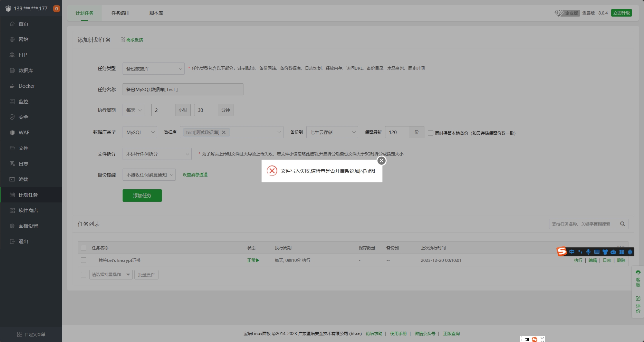644x342 pixels.
Task: Open 文件 folder icon in sidebar
Action: (12, 148)
